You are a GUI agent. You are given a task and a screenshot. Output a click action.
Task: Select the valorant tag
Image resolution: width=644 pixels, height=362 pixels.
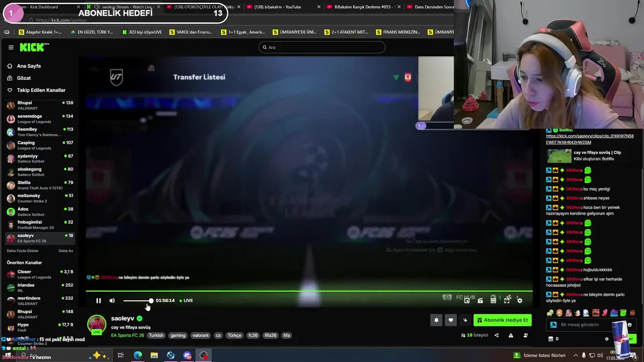200,335
